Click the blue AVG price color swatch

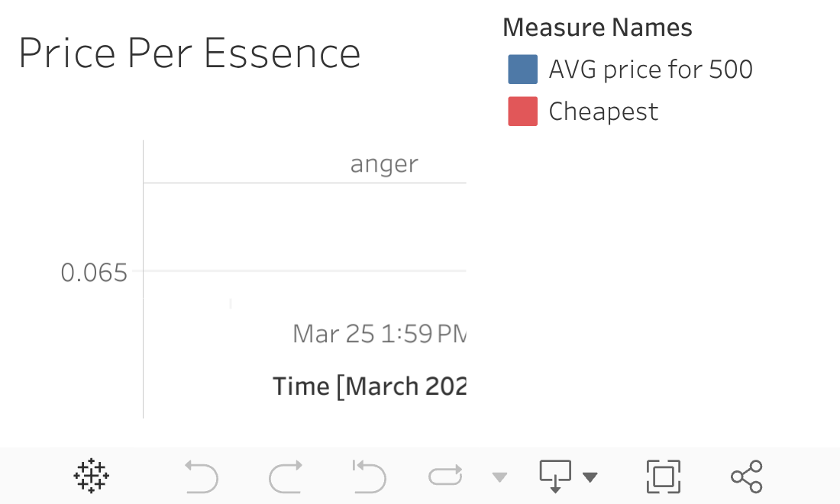tap(523, 69)
